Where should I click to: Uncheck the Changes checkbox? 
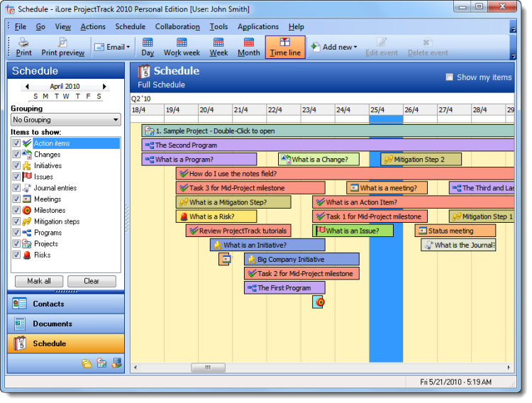pyautogui.click(x=16, y=155)
